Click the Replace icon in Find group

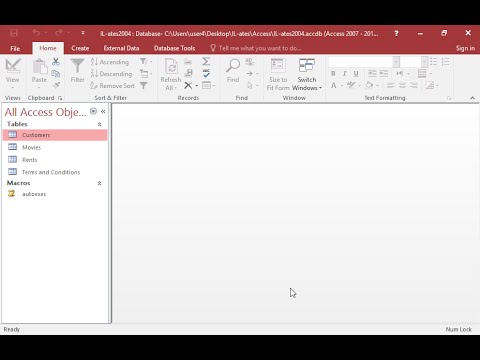[x=250, y=61]
